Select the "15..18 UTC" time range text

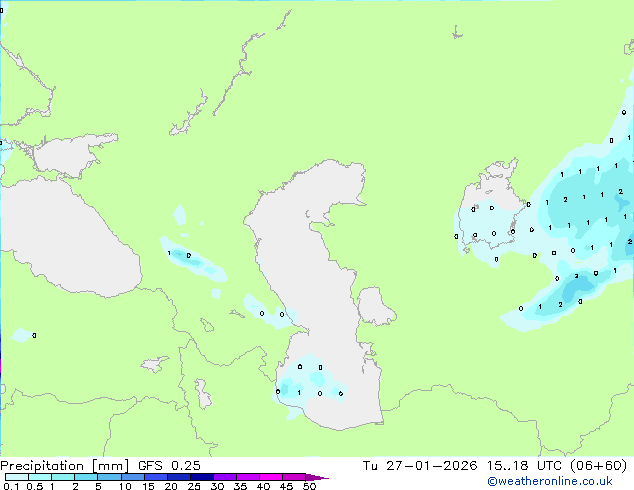tap(524, 466)
